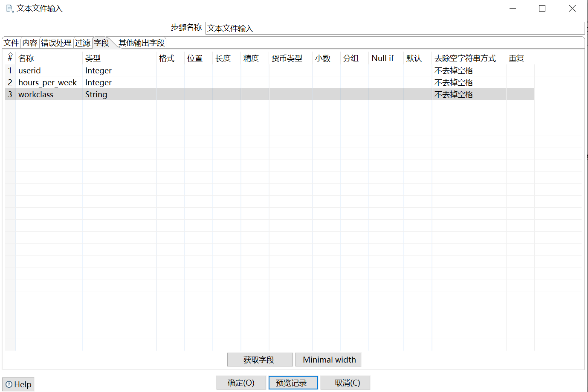Click String type cell in workclass row

coord(119,94)
